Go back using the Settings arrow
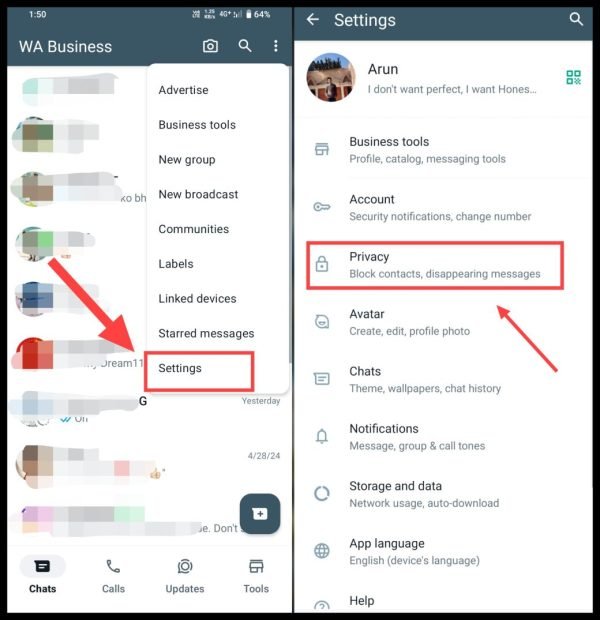 (x=313, y=19)
